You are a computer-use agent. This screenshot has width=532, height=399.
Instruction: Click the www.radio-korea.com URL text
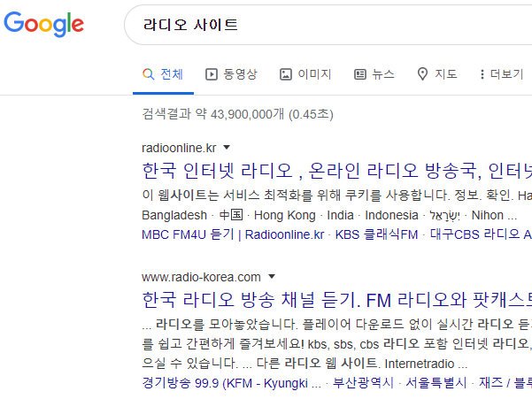tap(201, 277)
